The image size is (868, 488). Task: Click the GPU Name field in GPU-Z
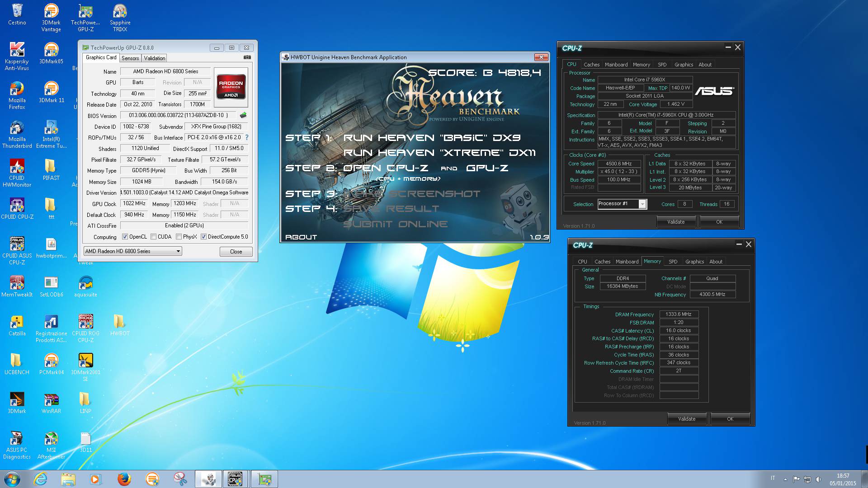(165, 71)
